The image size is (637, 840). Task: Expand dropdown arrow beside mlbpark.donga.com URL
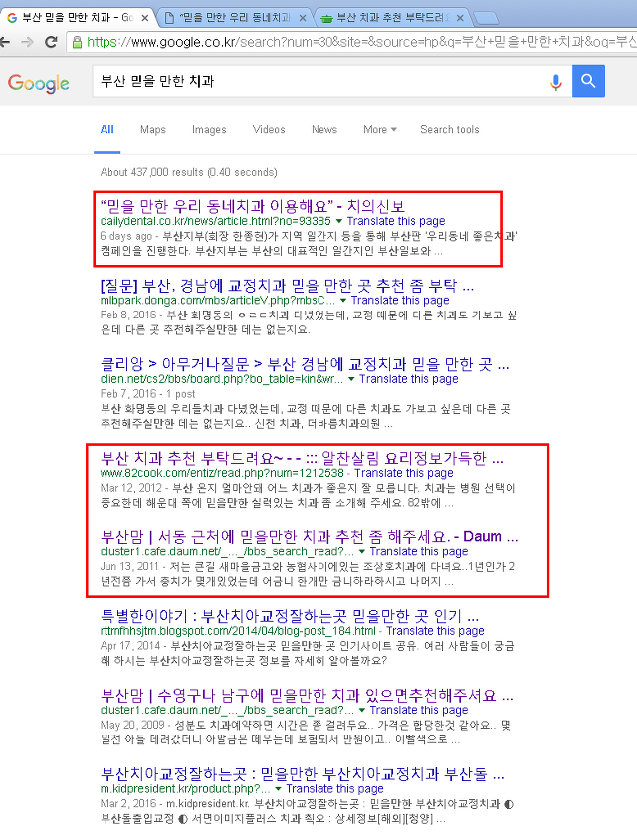pyautogui.click(x=343, y=301)
